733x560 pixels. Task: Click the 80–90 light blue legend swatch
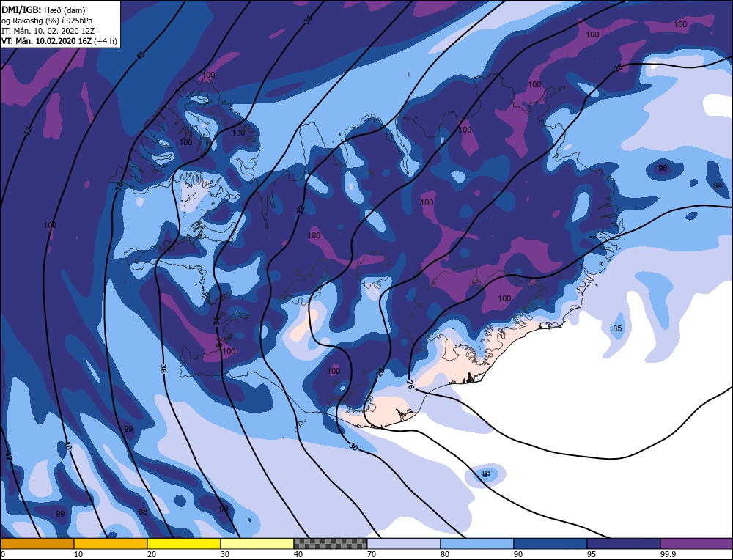(x=477, y=544)
